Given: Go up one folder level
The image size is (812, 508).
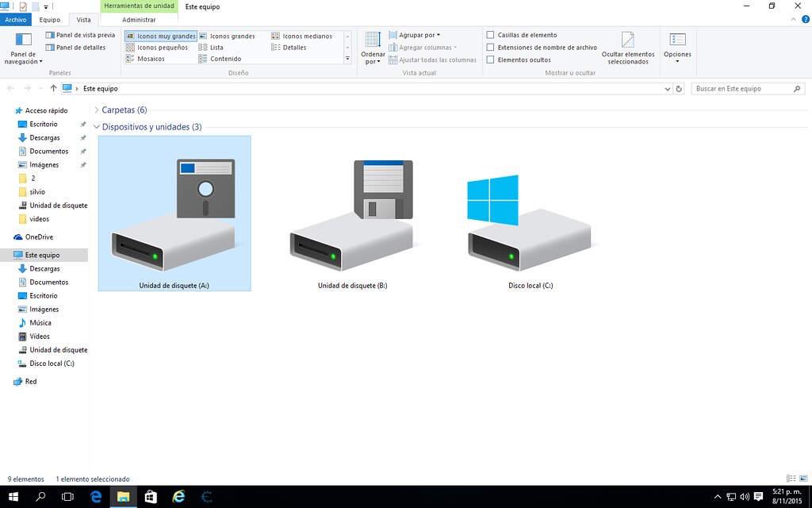Looking at the screenshot, I should tap(53, 89).
